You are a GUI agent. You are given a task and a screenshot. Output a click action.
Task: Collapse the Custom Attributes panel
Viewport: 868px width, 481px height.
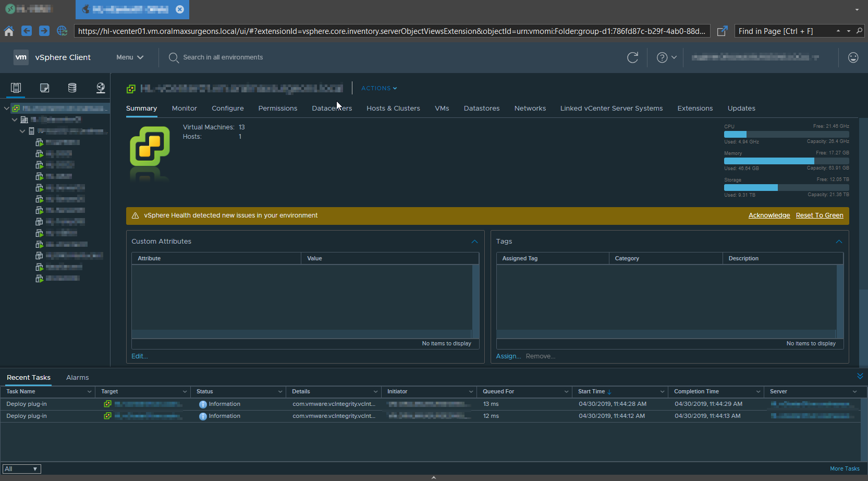[474, 242]
